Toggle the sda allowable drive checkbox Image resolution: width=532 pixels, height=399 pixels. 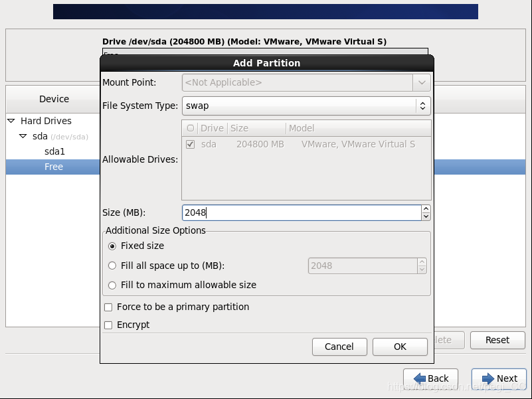click(191, 145)
